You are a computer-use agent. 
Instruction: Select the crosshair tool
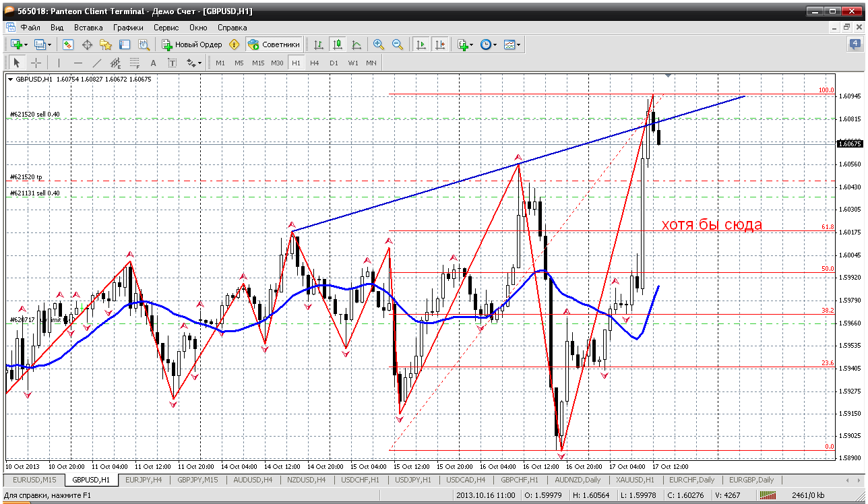pos(36,63)
